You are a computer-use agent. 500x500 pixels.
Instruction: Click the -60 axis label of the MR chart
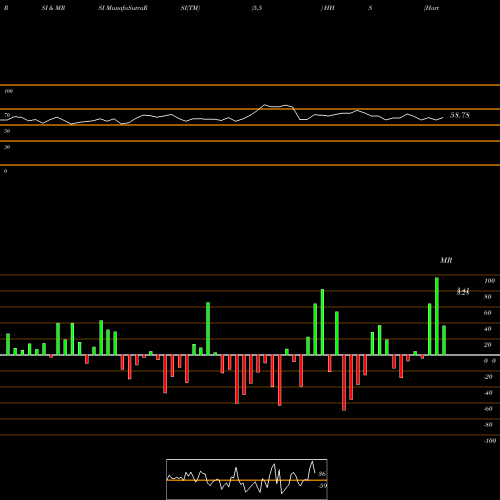(x=488, y=409)
